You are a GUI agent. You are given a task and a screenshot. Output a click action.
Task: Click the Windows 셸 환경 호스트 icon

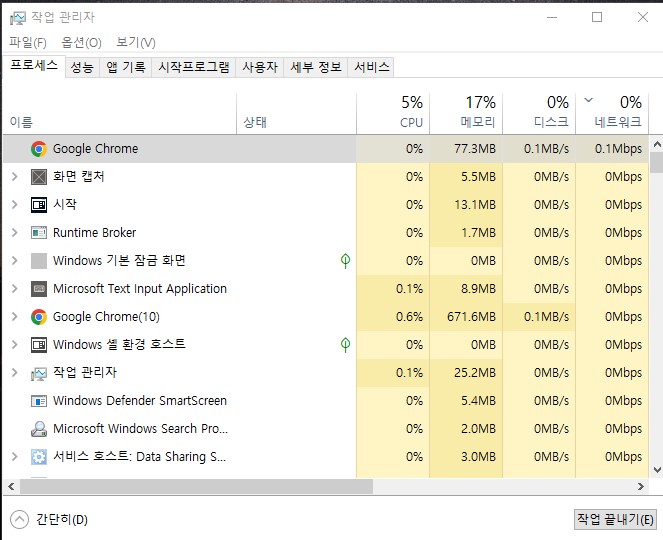coord(39,345)
